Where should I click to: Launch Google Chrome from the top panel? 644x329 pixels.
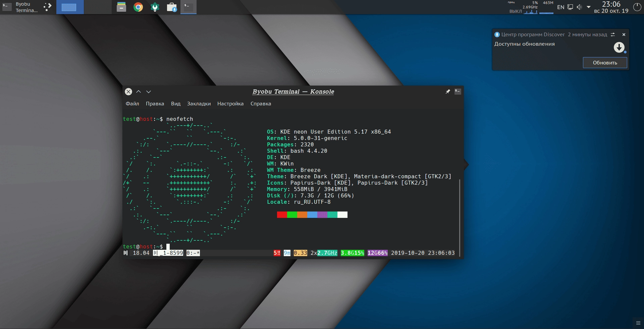pyautogui.click(x=138, y=7)
